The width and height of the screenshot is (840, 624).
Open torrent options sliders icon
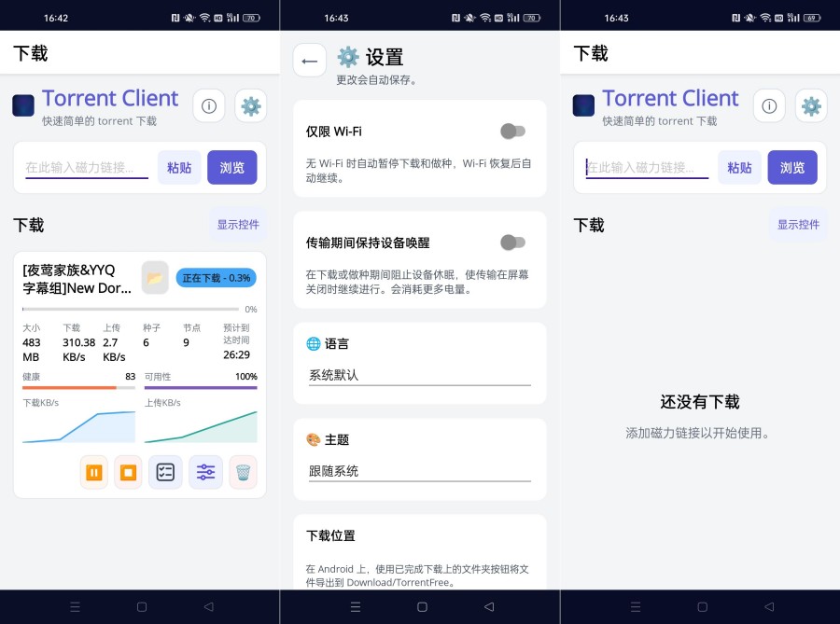(x=205, y=473)
